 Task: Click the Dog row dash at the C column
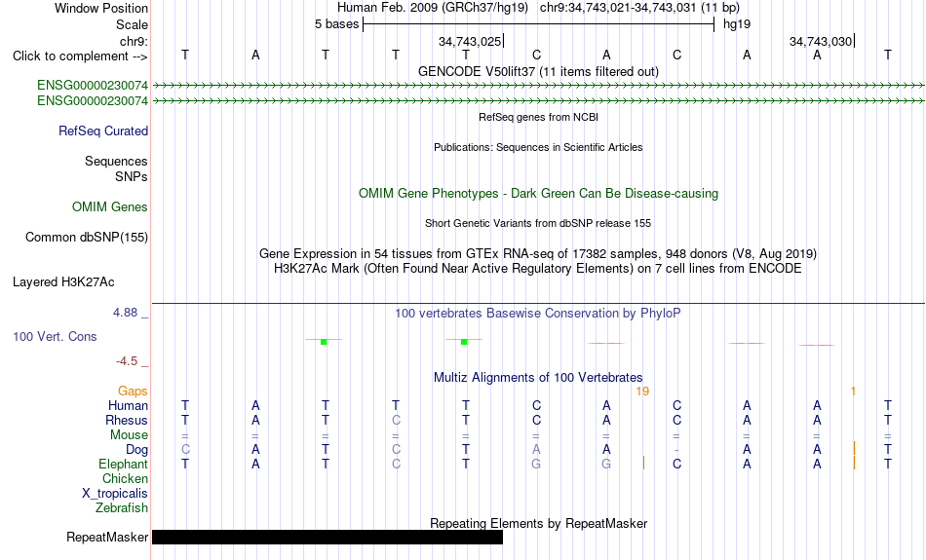click(676, 450)
